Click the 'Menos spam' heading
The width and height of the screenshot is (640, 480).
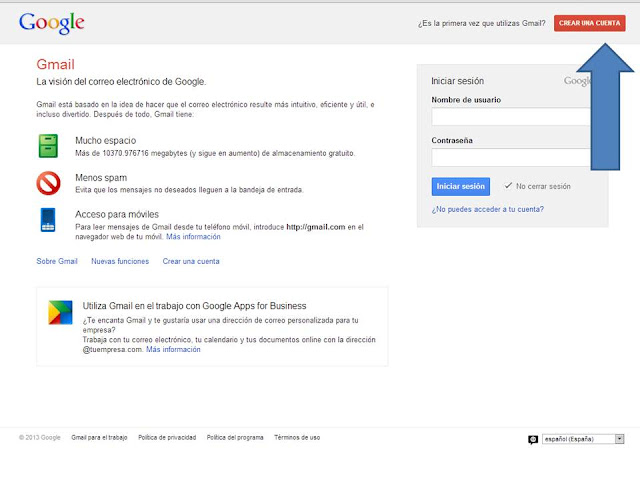tap(101, 178)
